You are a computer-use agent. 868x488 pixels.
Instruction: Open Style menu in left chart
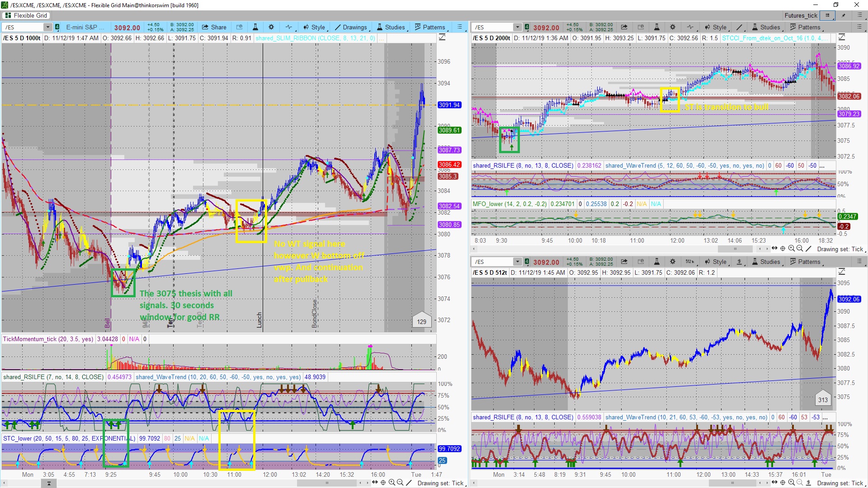(315, 27)
